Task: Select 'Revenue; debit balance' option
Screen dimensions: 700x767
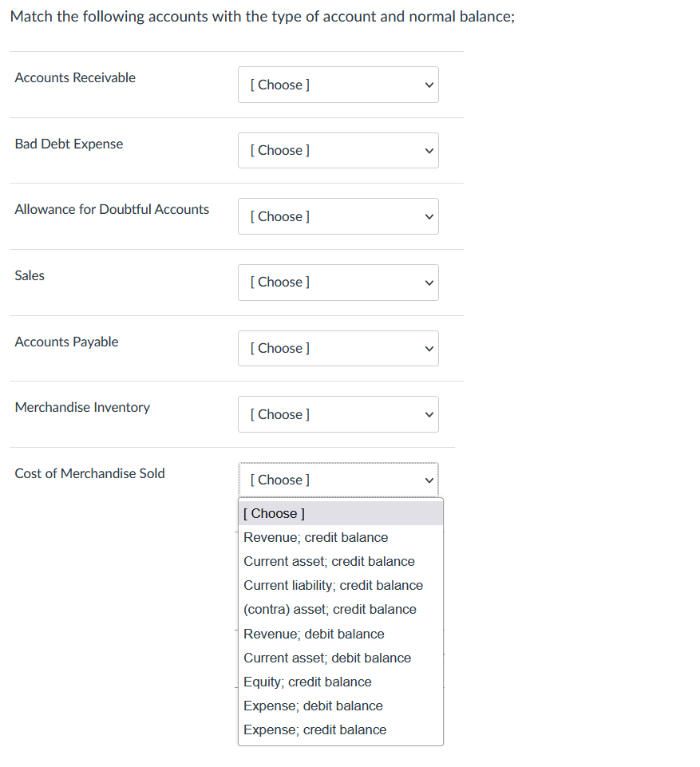Action: 313,634
